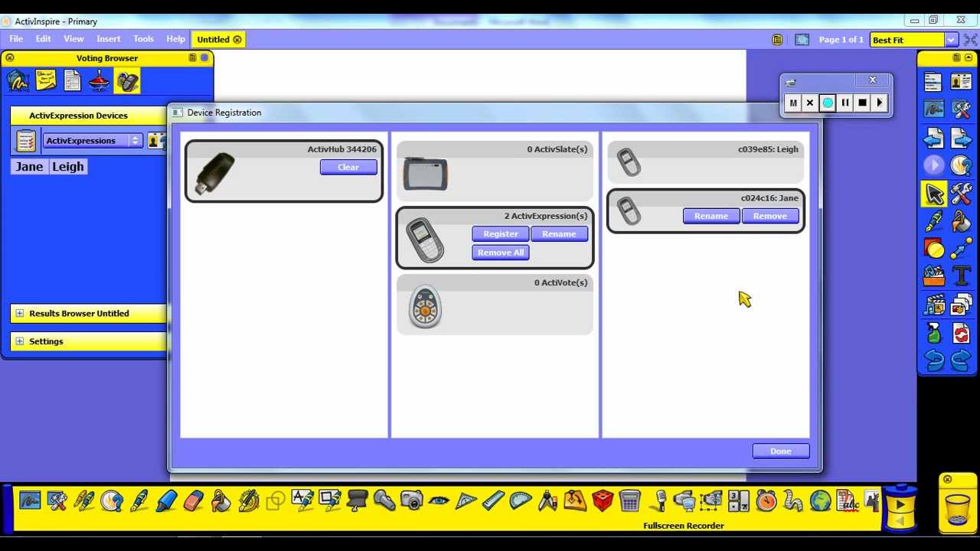The height and width of the screenshot is (551, 980).
Task: Select the Shape tool in main toolbox
Action: (933, 249)
